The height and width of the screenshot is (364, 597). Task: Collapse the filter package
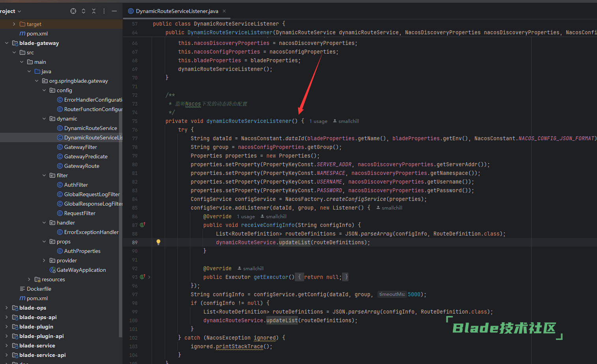point(44,175)
